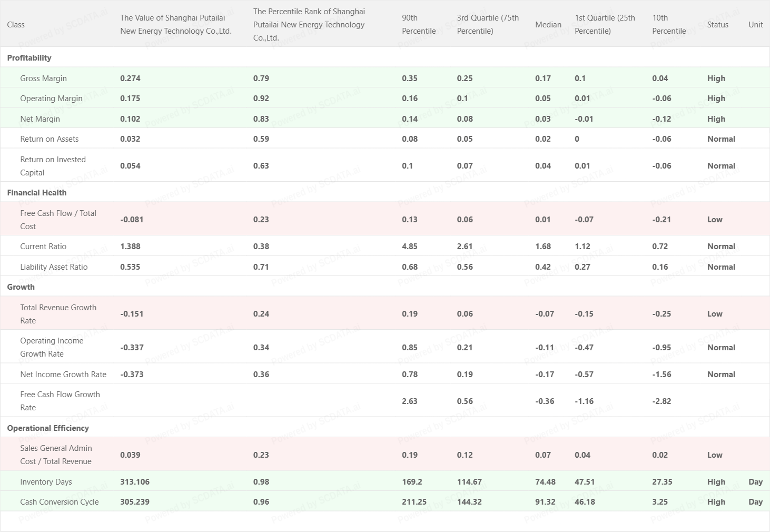Click the Operating Margin row label
This screenshot has width=770, height=532.
[x=51, y=98]
